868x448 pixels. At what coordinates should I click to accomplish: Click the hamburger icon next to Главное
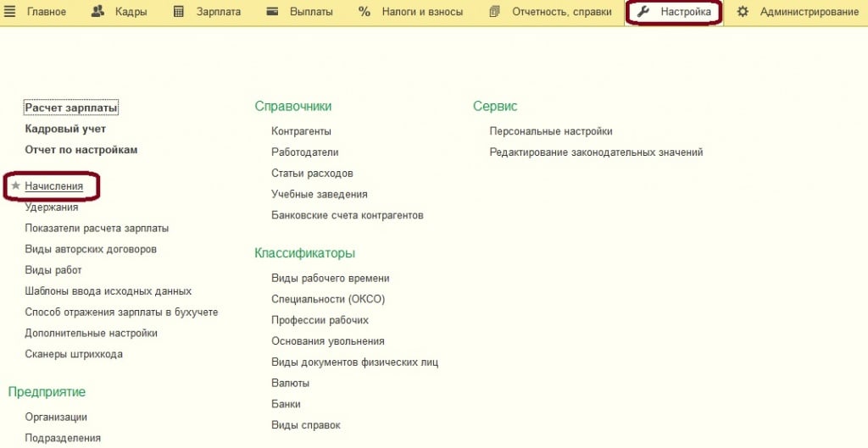[10, 12]
